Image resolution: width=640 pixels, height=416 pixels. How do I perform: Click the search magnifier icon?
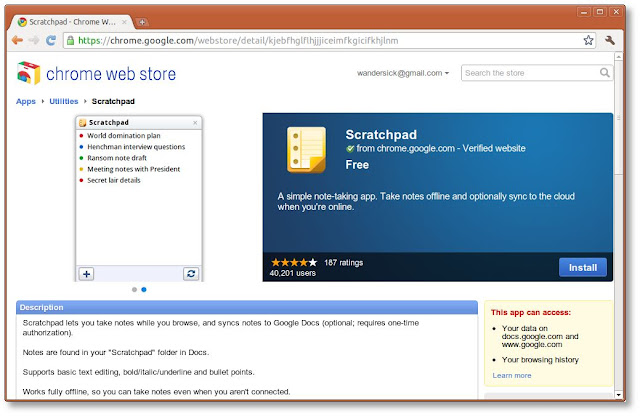click(x=604, y=73)
